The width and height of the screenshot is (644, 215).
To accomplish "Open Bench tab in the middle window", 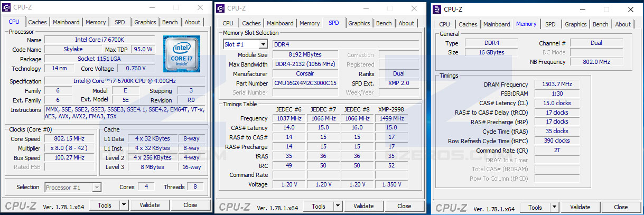I will click(x=384, y=23).
